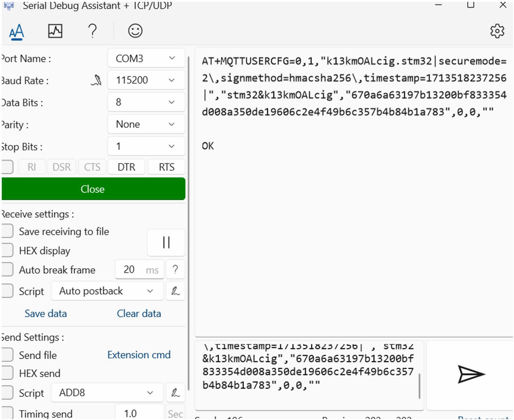
Task: Open the Auto postback script dropdown
Action: [107, 291]
